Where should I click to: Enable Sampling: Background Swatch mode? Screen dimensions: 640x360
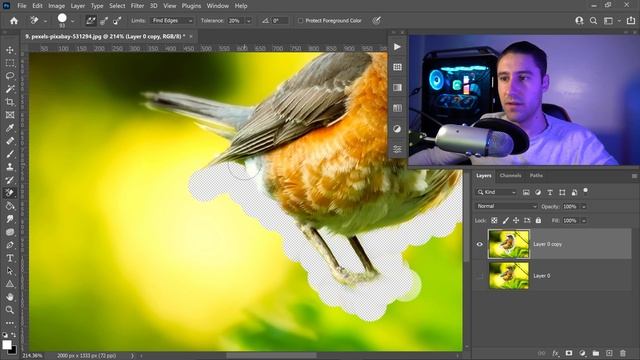(x=117, y=20)
